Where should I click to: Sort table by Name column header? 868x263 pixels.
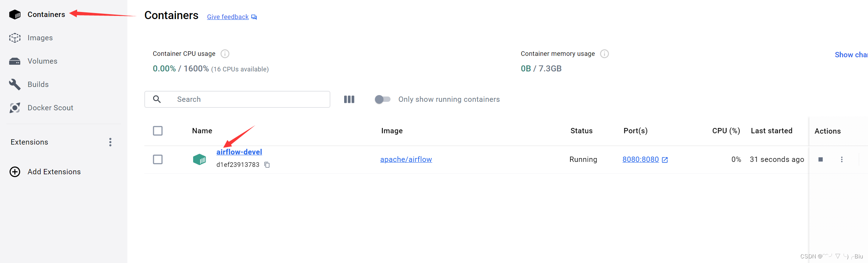[x=202, y=131]
